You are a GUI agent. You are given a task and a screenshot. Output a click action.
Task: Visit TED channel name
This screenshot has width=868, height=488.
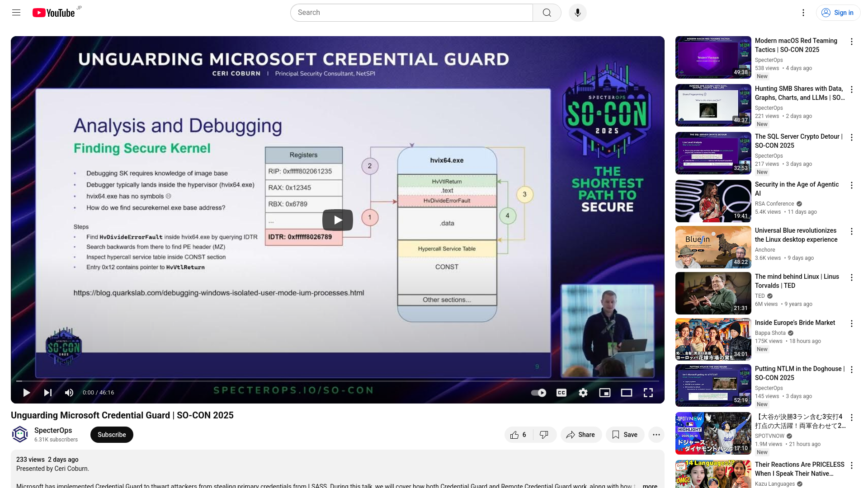pos(760,296)
